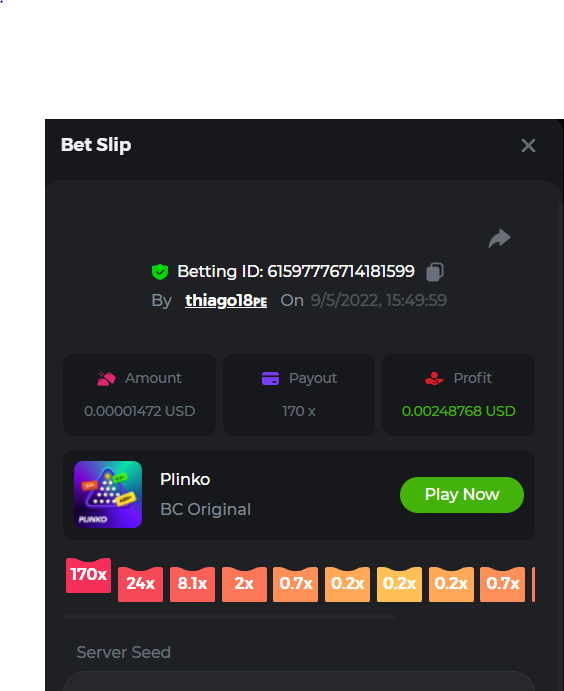The image size is (564, 691).
Task: Click the Betting ID number text
Action: [341, 271]
